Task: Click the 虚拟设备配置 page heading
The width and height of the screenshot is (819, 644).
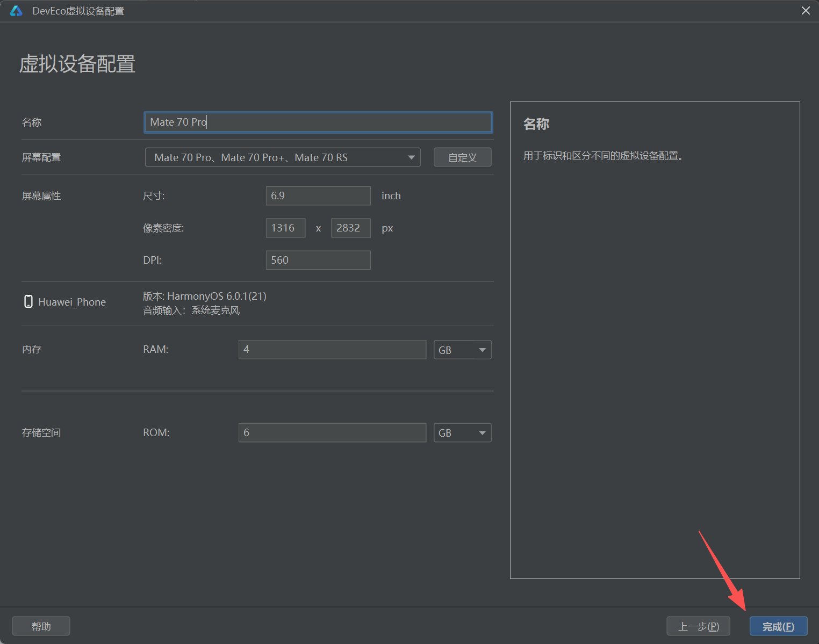Action: [77, 64]
